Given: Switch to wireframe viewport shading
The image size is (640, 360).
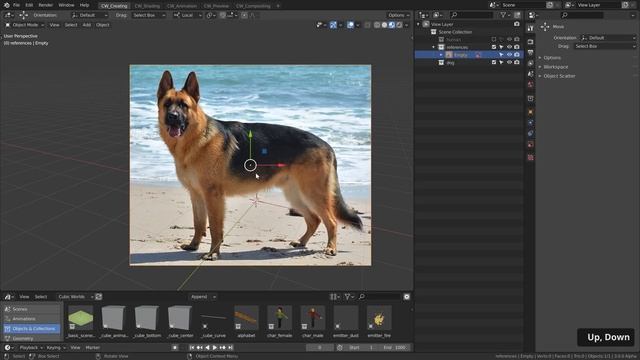Looking at the screenshot, I should point(377,25).
